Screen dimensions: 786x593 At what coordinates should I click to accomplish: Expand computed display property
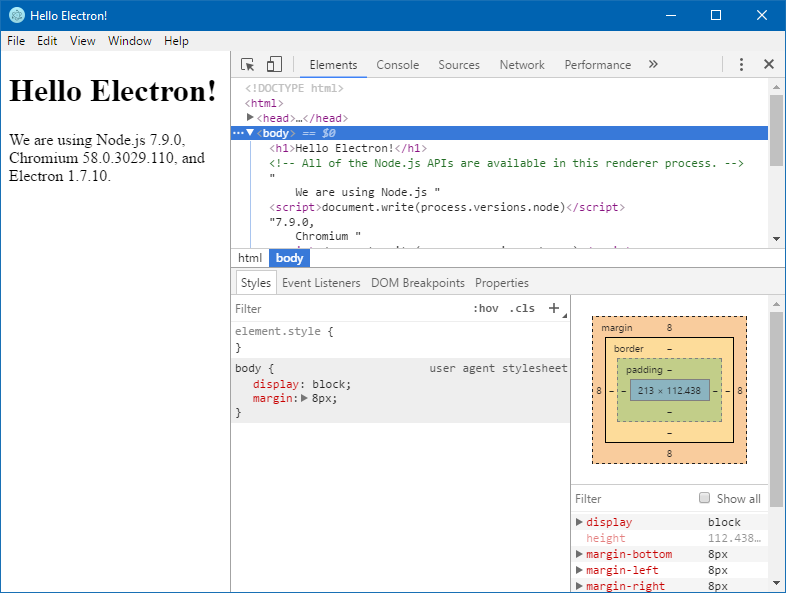(579, 522)
